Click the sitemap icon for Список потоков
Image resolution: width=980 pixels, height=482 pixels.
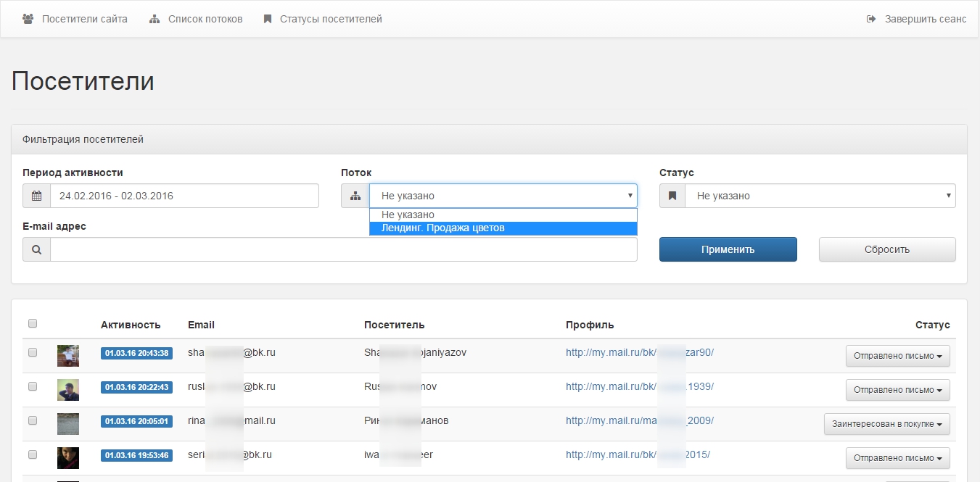pos(155,19)
